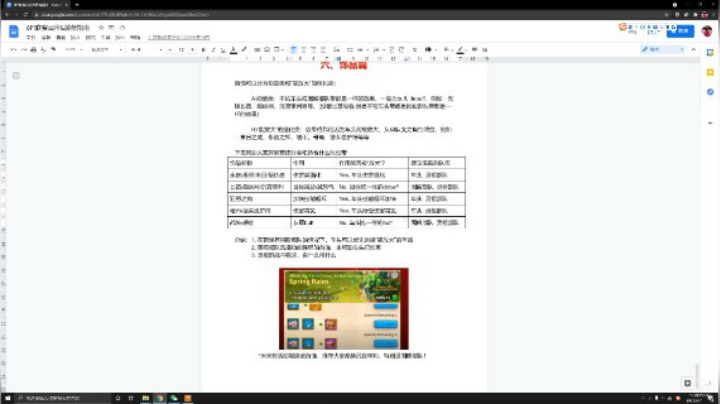Run spelling and grammar check icon

point(44,50)
